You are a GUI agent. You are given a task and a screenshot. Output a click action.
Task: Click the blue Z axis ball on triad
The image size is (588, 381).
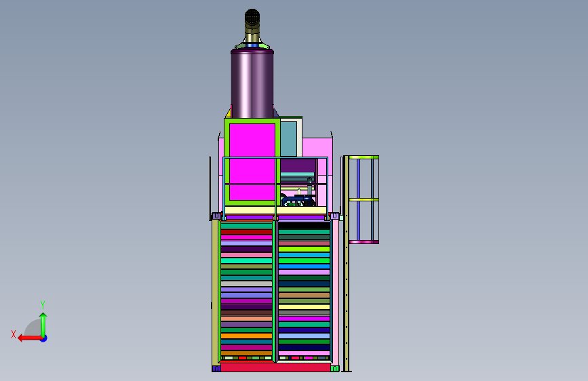coord(44,338)
